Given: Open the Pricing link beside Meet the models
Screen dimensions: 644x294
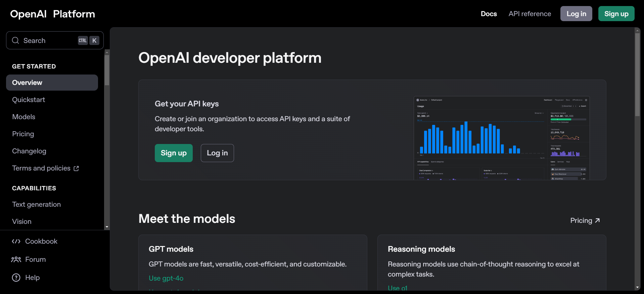Looking at the screenshot, I should point(585,220).
